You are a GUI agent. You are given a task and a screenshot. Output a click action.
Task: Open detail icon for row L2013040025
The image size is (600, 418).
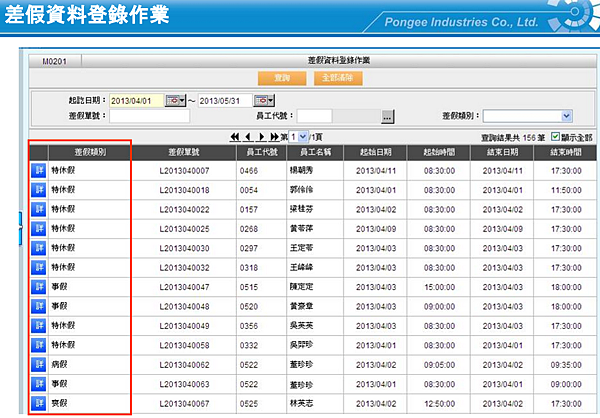click(39, 229)
